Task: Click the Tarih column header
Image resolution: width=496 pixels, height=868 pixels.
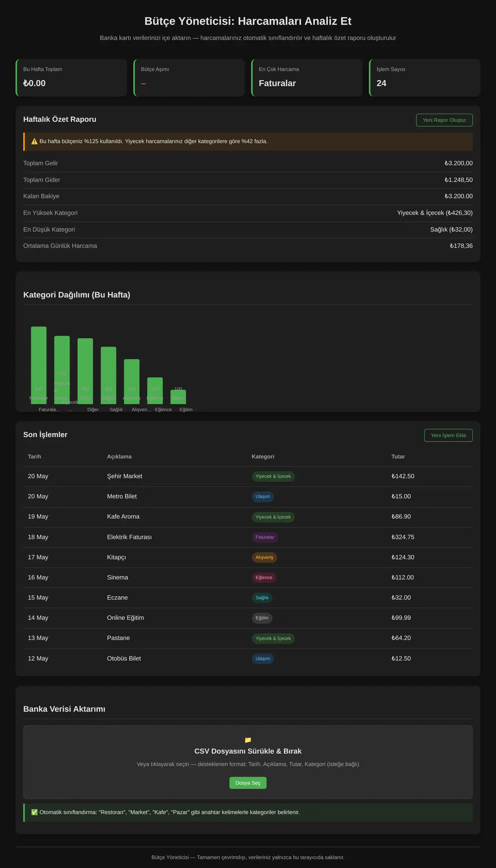Action: click(x=34, y=456)
